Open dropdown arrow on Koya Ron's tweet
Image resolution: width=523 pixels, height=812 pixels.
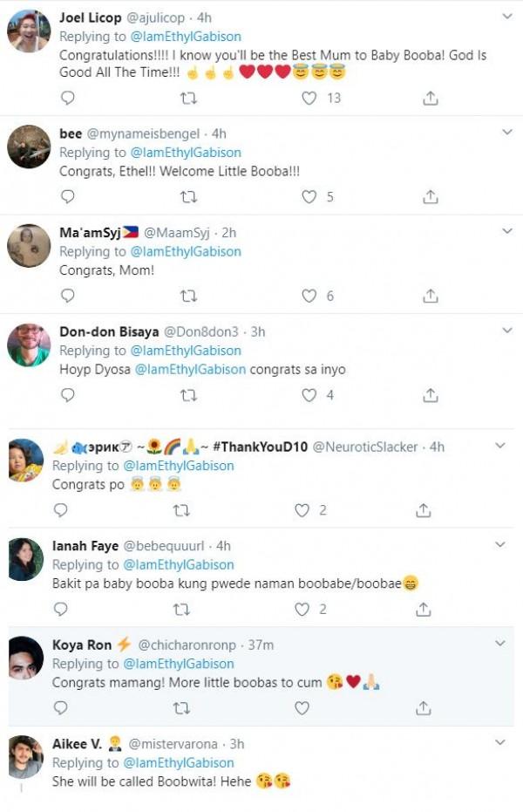tap(500, 644)
